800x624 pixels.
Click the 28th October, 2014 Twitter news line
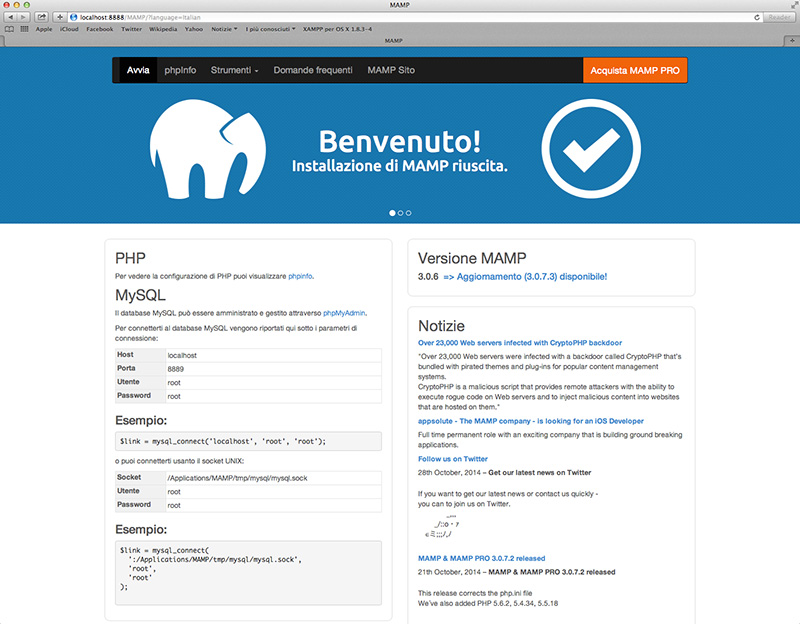click(x=505, y=472)
